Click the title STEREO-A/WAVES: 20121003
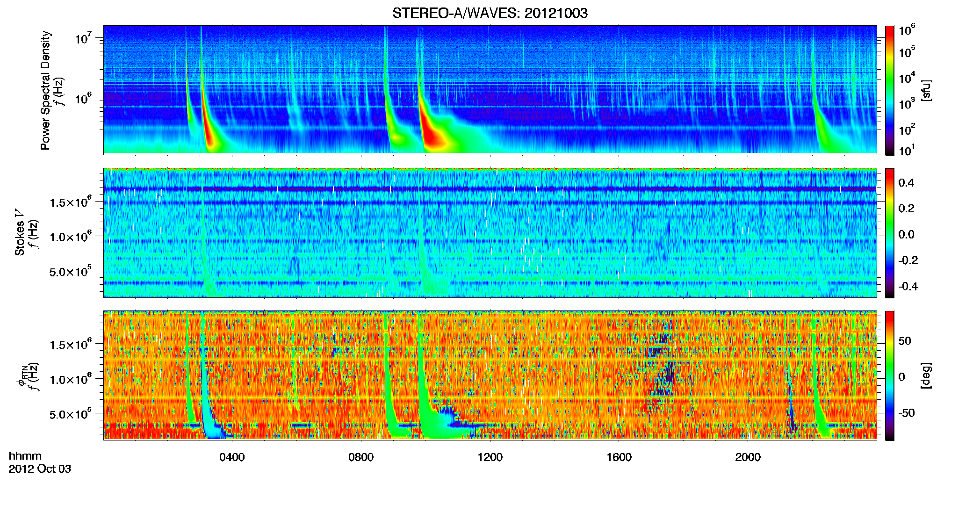The width and height of the screenshot is (980, 505). point(490,13)
